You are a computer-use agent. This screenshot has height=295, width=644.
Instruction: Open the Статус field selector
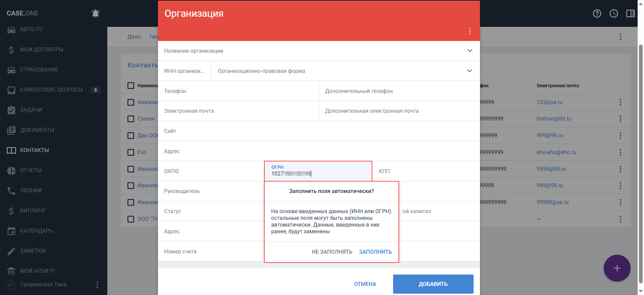(211, 211)
